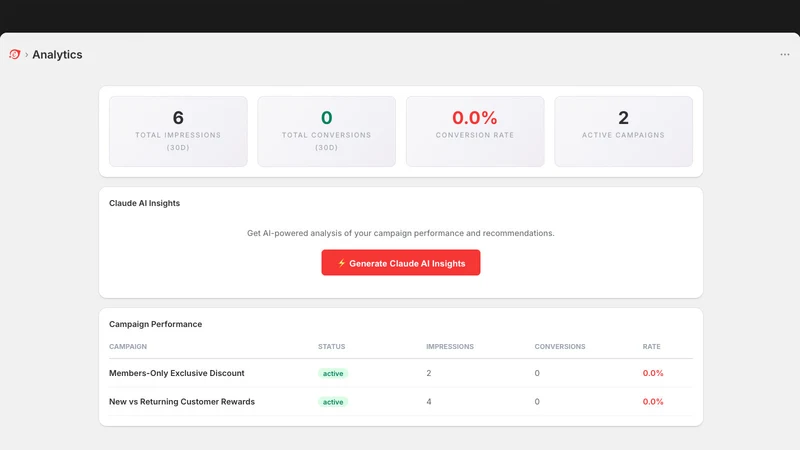Image resolution: width=800 pixels, height=450 pixels.
Task: Click the STATUS column header
Action: (332, 346)
